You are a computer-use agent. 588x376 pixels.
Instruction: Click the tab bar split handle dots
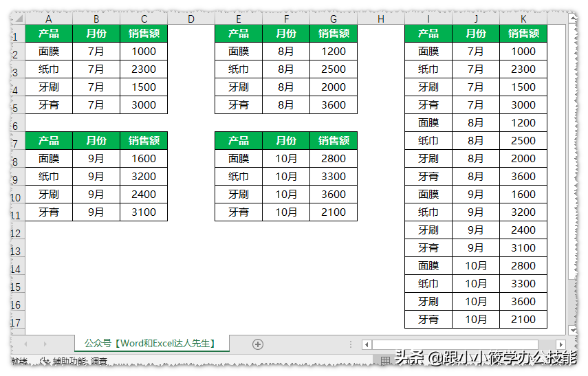[x=350, y=344]
